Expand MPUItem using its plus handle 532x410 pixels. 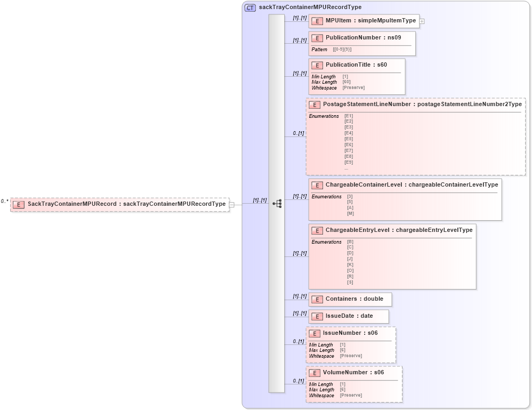click(421, 21)
